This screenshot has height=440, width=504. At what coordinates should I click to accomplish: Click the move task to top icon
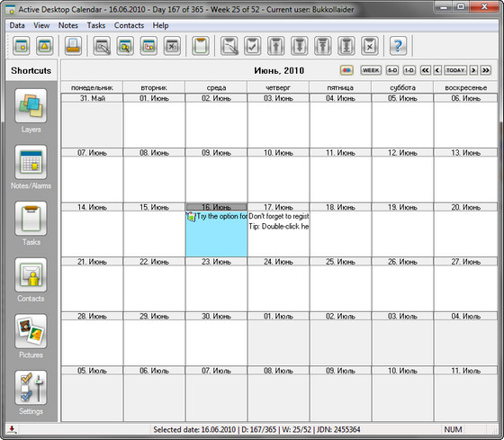point(323,46)
